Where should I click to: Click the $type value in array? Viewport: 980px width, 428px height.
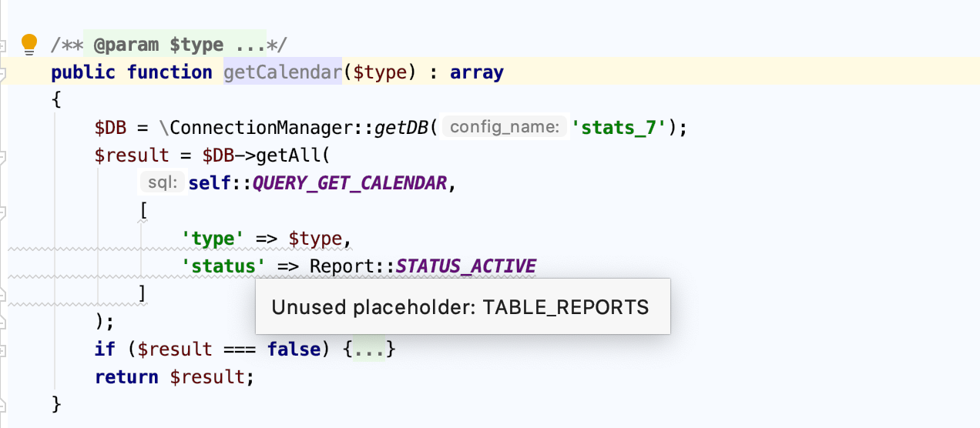point(314,239)
